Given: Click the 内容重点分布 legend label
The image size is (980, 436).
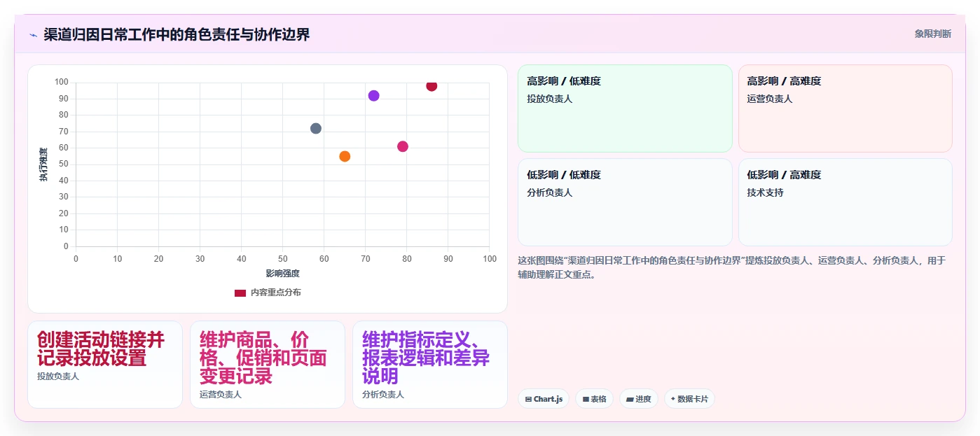Looking at the screenshot, I should pos(276,293).
